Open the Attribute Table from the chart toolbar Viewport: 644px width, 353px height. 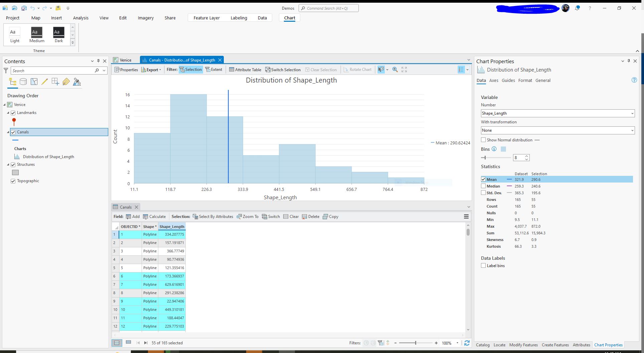pos(245,70)
